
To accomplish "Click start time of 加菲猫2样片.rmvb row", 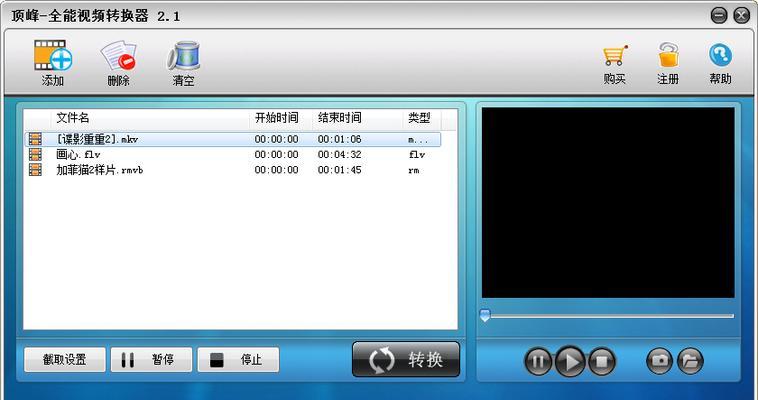I will click(x=277, y=170).
